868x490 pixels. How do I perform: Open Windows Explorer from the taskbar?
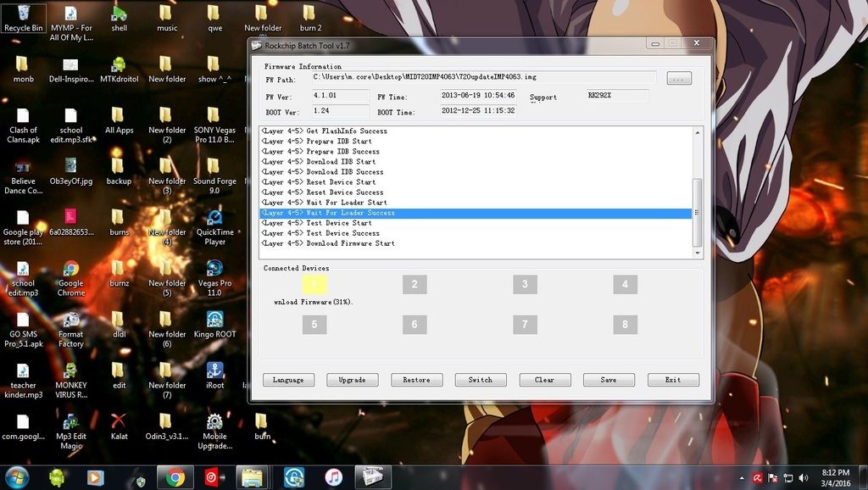pos(253,477)
